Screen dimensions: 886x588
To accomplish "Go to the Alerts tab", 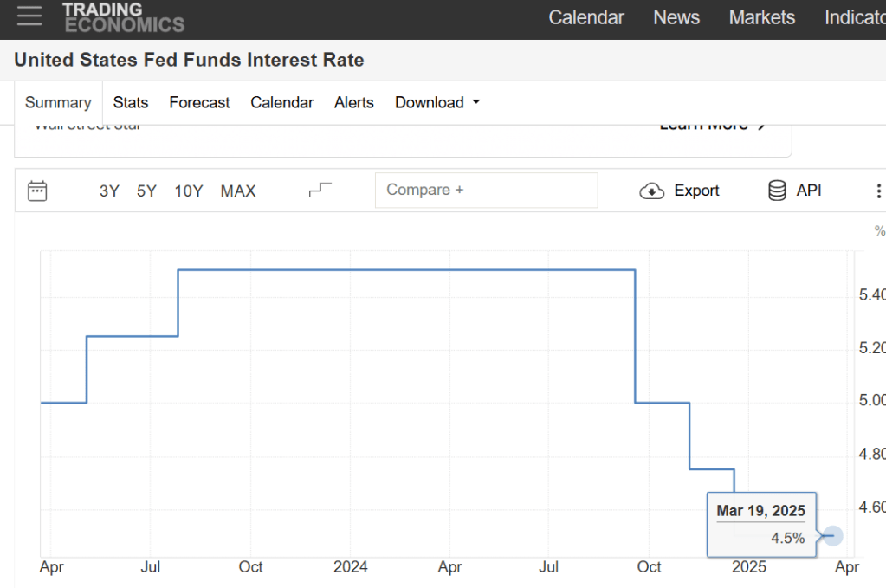I will [x=353, y=102].
